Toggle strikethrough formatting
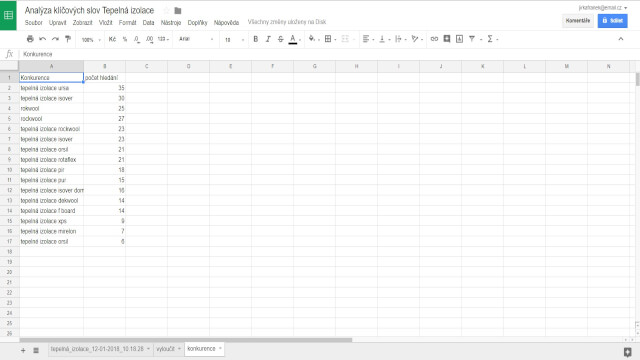Image resolution: width=640 pixels, height=360 pixels. pos(280,39)
